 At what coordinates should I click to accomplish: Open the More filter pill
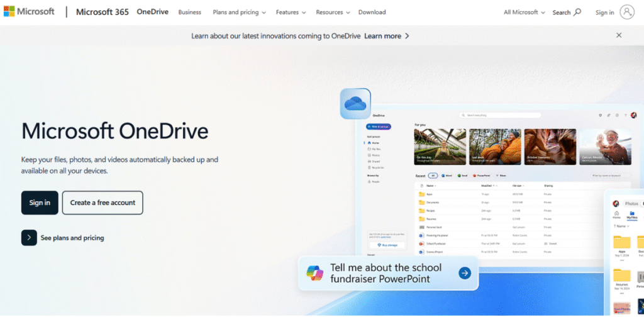[x=501, y=175]
